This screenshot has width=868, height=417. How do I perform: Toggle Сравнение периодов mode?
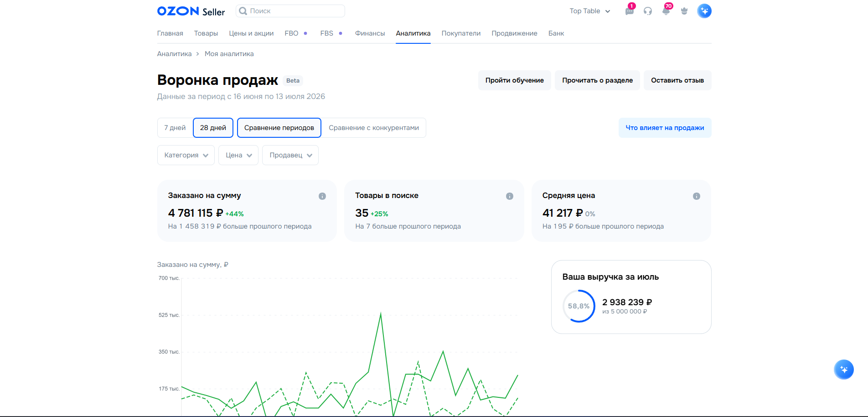pos(279,128)
